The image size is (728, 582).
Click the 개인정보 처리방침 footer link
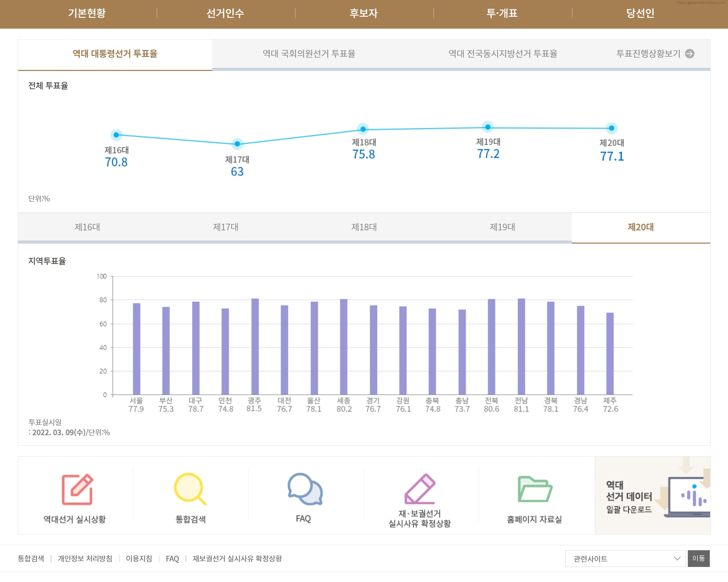(x=85, y=559)
